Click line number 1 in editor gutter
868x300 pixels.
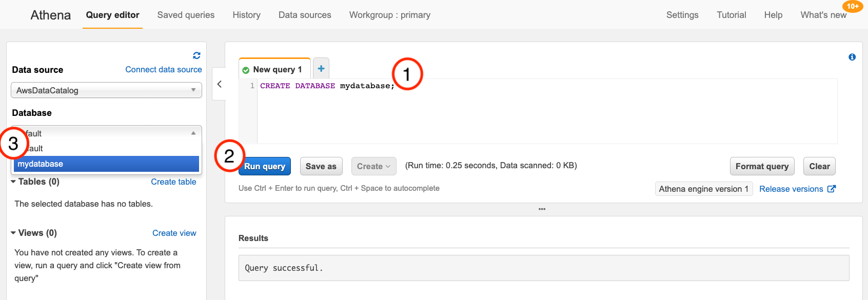[252, 86]
